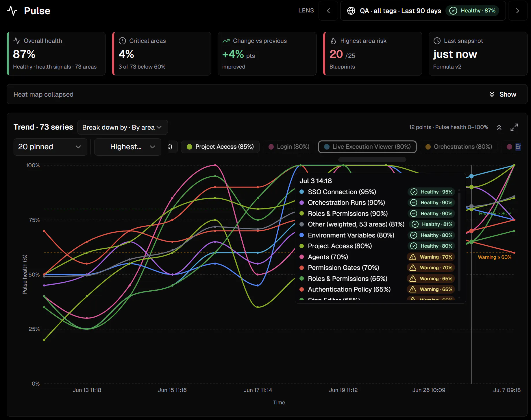The image size is (531, 420).
Task: Click the Orchestrations chip color dot
Action: click(428, 147)
